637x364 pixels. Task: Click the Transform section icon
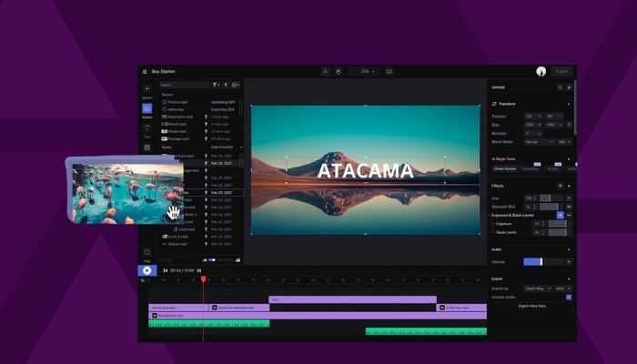tap(494, 104)
